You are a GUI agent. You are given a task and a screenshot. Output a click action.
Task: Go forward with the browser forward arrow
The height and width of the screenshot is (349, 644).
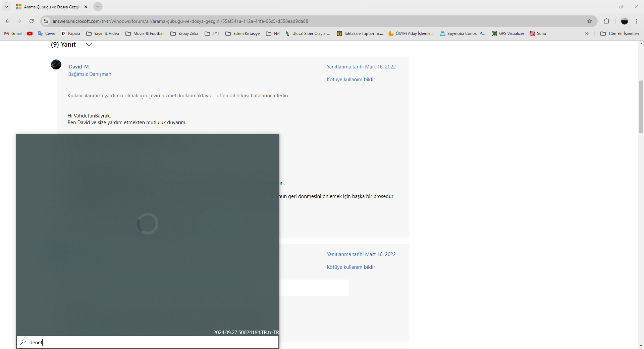[19, 21]
